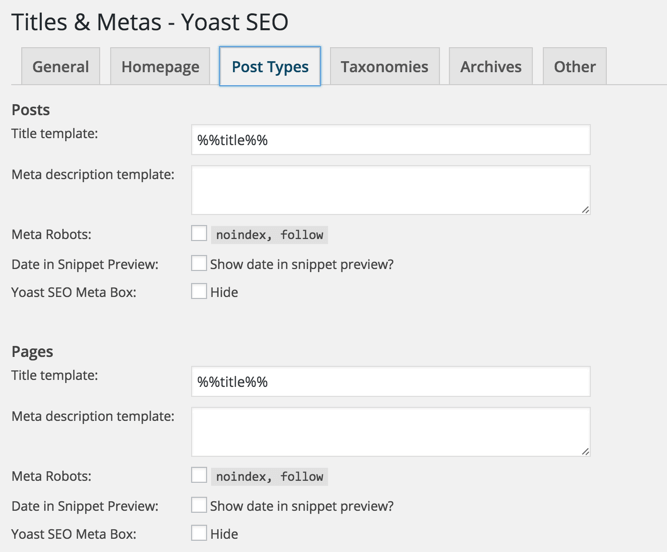Viewport: 667px width, 552px height.
Task: Check Hide Yoast SEO Meta Box for Posts
Action: pos(199,292)
